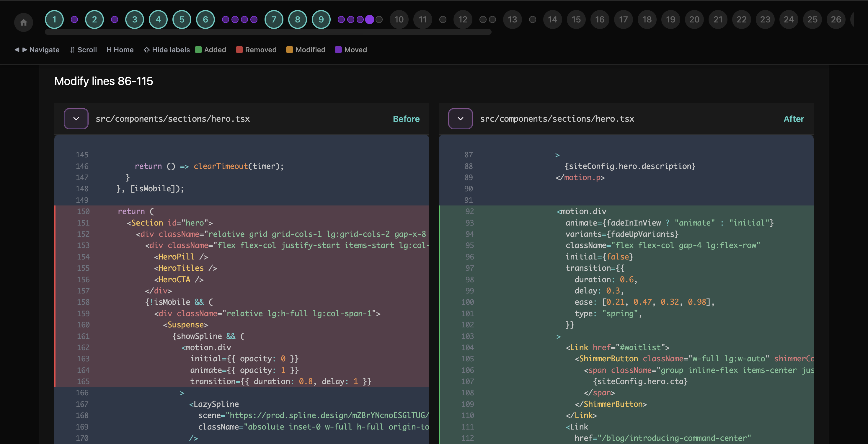
Task: Toggle Hide labels option
Action: [167, 50]
